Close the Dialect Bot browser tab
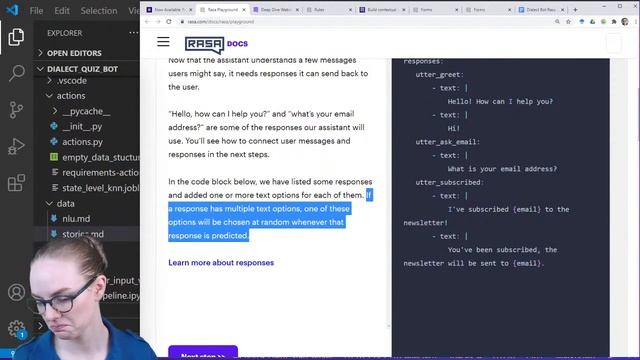Screen dimensions: 640x360 coord(562,10)
